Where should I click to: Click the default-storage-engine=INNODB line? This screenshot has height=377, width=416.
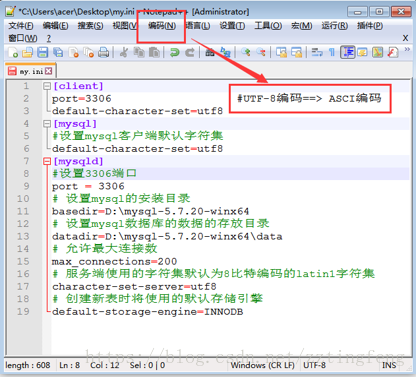(147, 312)
